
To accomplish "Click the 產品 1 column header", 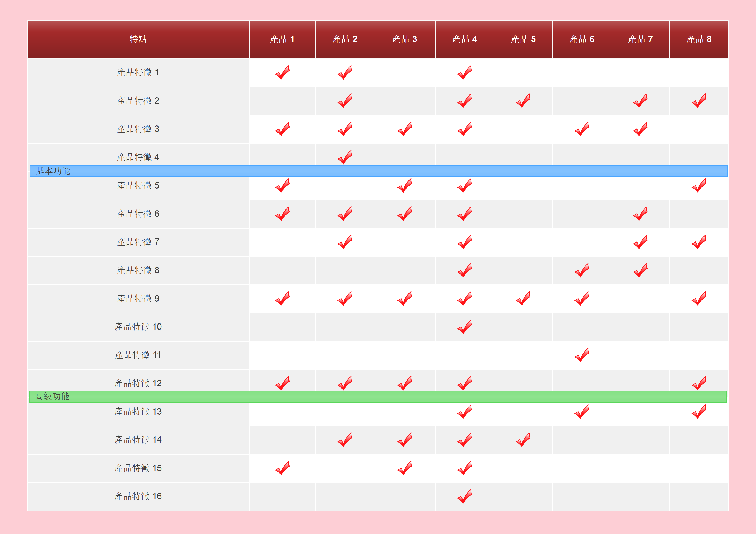I will [x=282, y=39].
